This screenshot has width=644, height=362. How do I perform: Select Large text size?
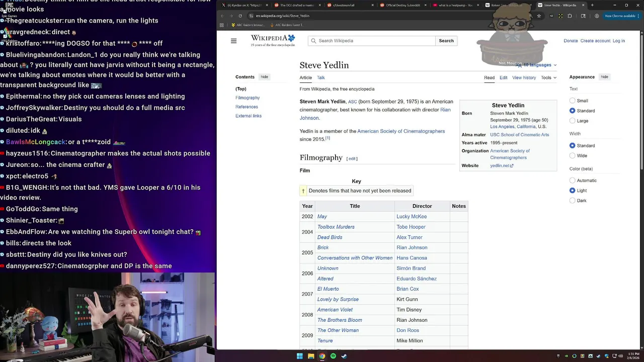(572, 121)
